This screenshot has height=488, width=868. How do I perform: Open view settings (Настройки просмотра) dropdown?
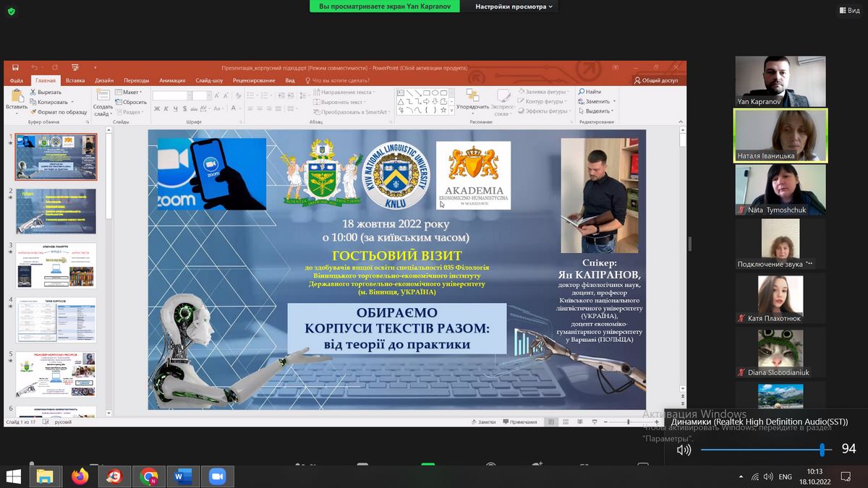514,7
